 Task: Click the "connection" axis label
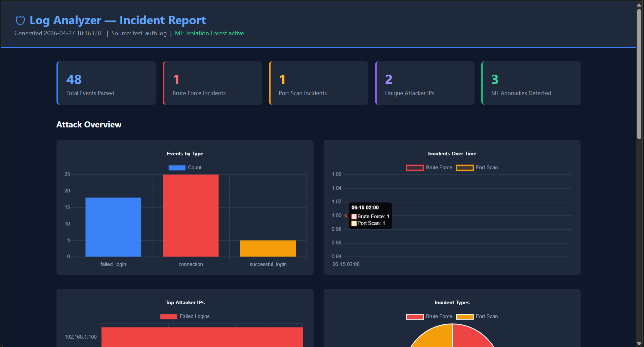point(191,264)
